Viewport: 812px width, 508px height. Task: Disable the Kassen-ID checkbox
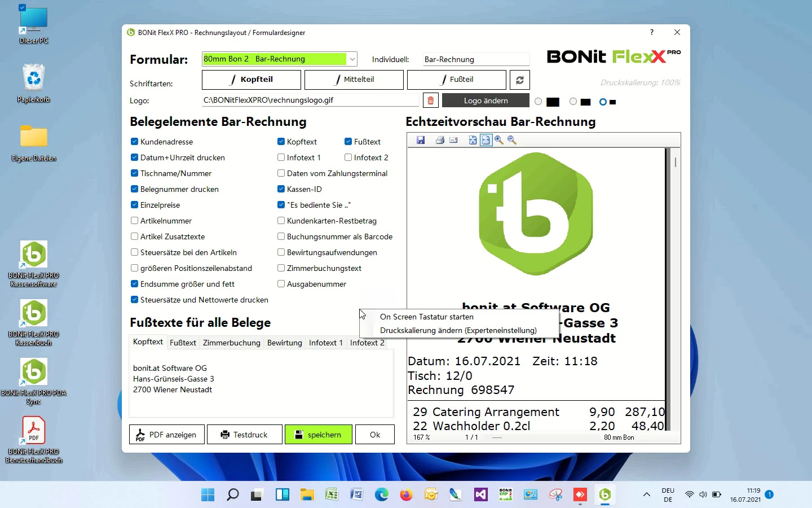tap(280, 189)
